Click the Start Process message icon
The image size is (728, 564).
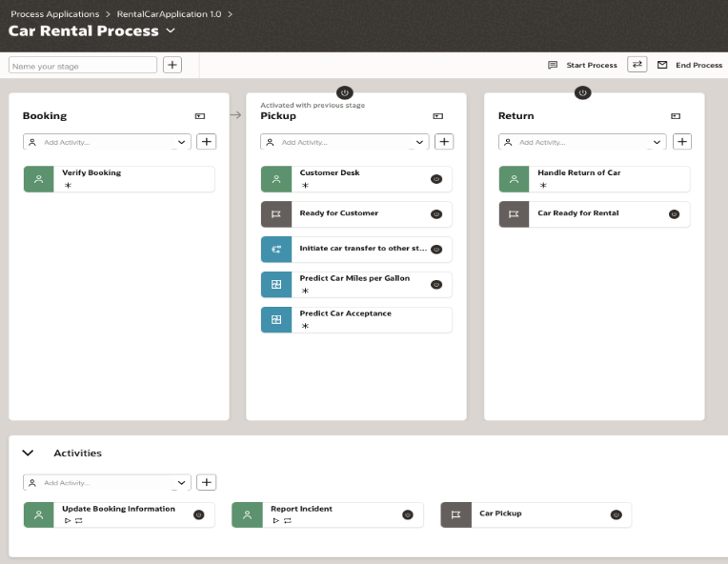(553, 65)
